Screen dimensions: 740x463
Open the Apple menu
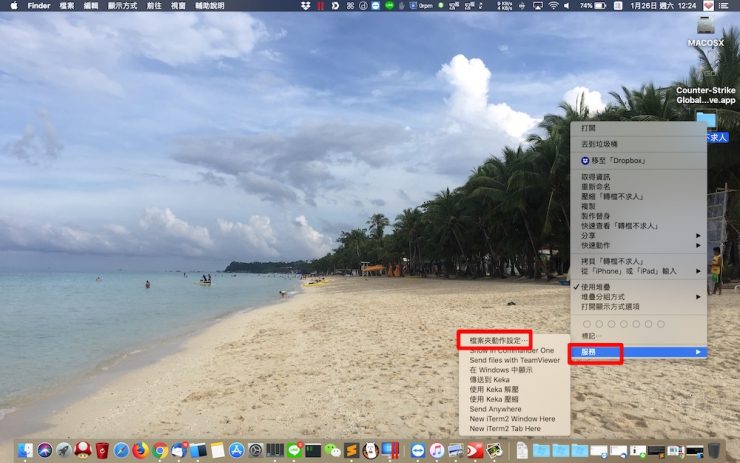[x=11, y=6]
